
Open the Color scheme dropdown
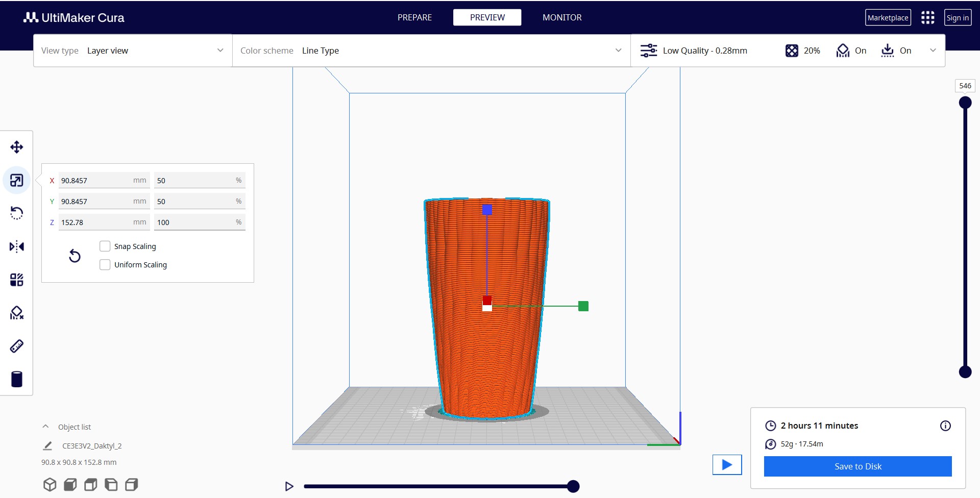pyautogui.click(x=431, y=51)
